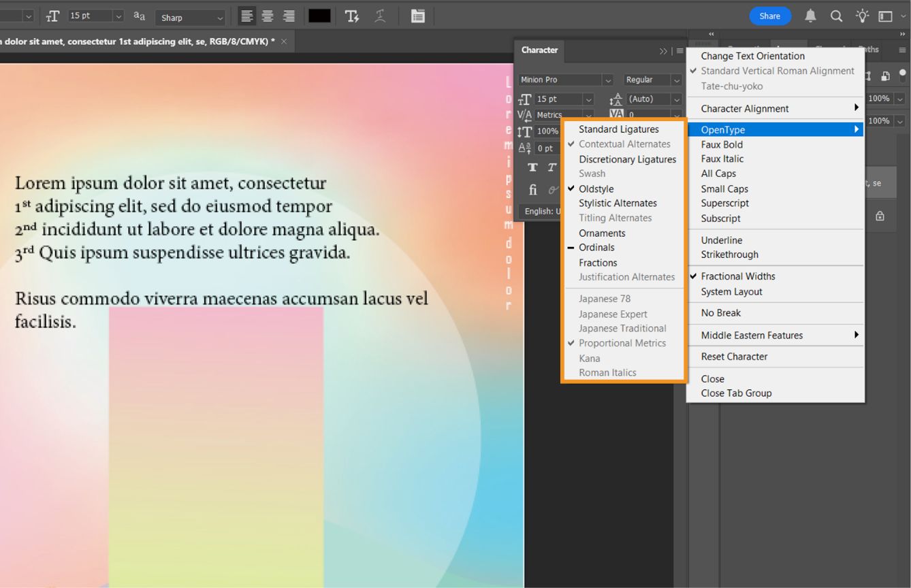Click the Share button
Screen dimensions: 911x588
770,15
